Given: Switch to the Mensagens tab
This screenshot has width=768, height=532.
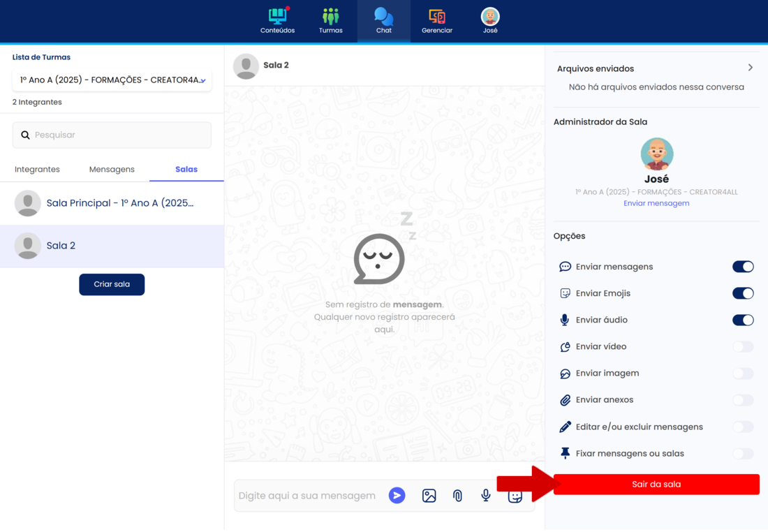Looking at the screenshot, I should click(x=112, y=170).
